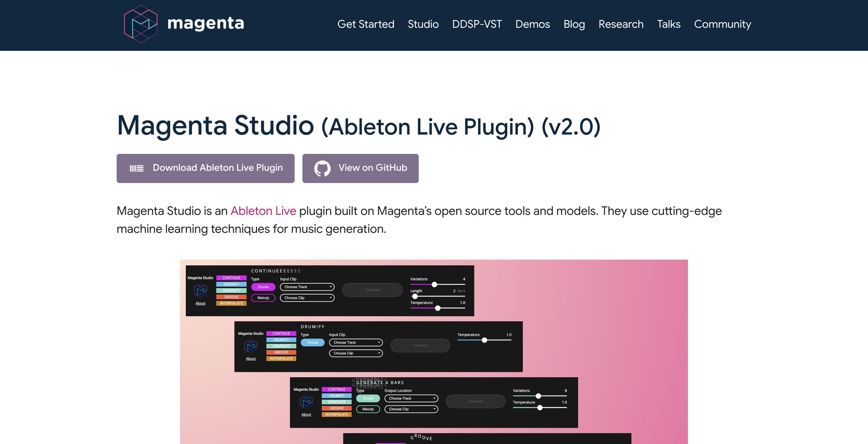868x444 pixels.
Task: Open About link in Drumify panel
Action: pos(251,359)
